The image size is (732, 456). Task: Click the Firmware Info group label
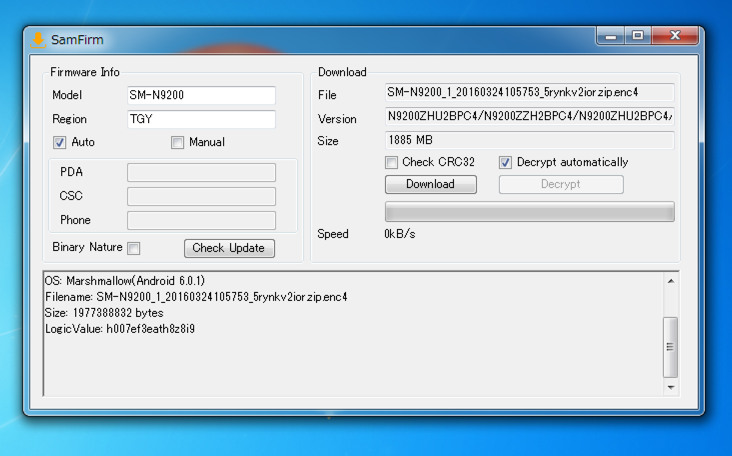(x=85, y=72)
